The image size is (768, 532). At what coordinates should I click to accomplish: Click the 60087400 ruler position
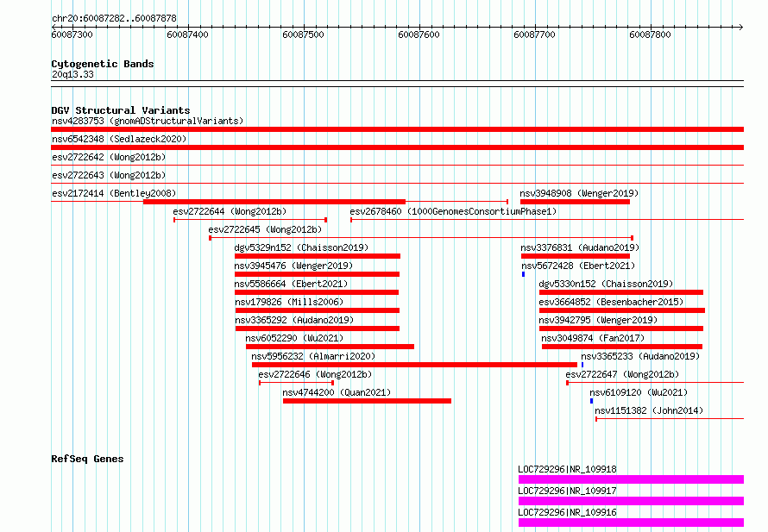click(187, 34)
